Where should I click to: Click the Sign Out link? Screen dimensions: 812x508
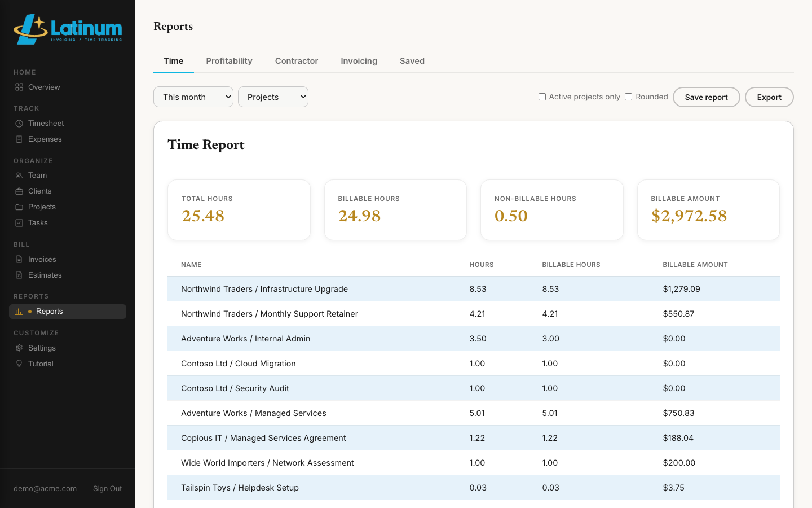[x=107, y=488]
